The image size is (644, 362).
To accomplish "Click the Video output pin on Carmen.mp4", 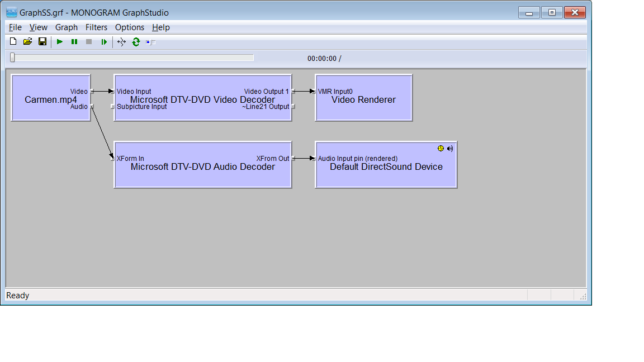I will click(92, 92).
